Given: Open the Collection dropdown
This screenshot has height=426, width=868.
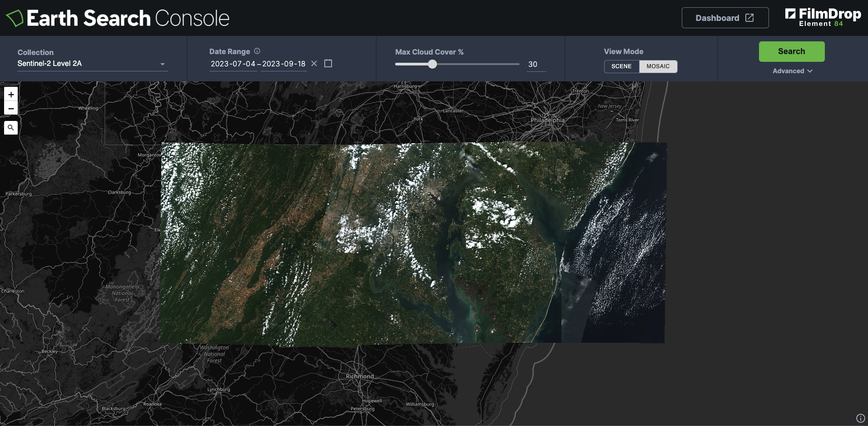Looking at the screenshot, I should click(91, 64).
